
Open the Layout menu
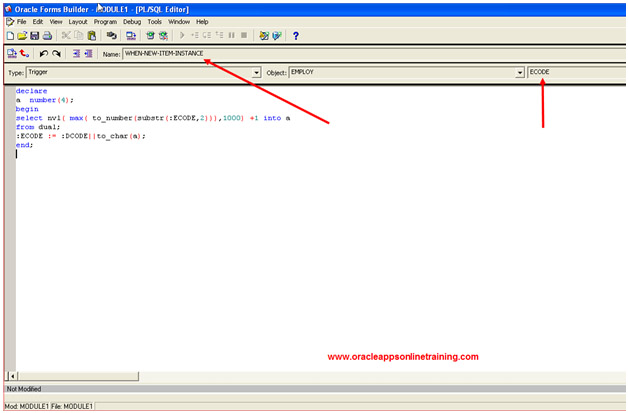point(78,21)
